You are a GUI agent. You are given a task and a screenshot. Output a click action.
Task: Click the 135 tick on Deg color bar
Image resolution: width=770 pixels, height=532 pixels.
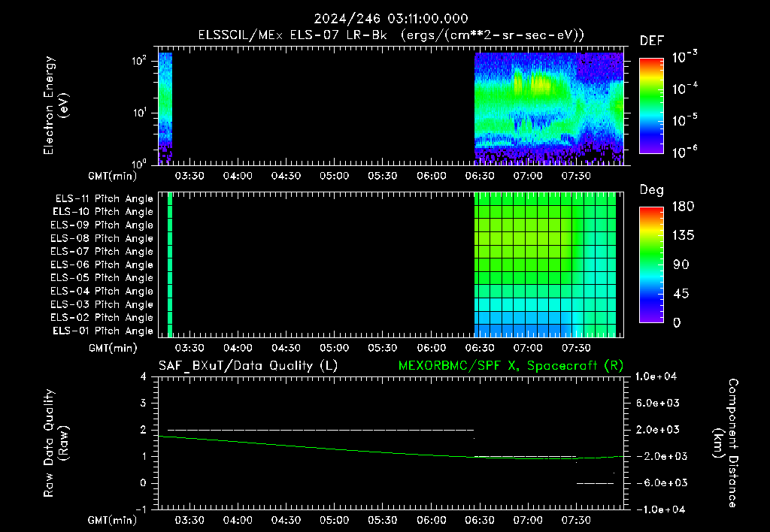(x=683, y=236)
